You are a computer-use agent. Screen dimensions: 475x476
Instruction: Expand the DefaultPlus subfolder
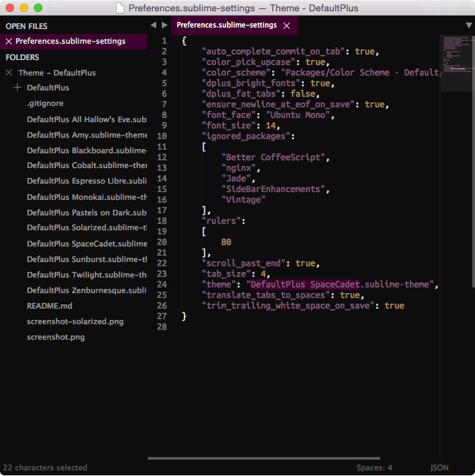coord(18,88)
